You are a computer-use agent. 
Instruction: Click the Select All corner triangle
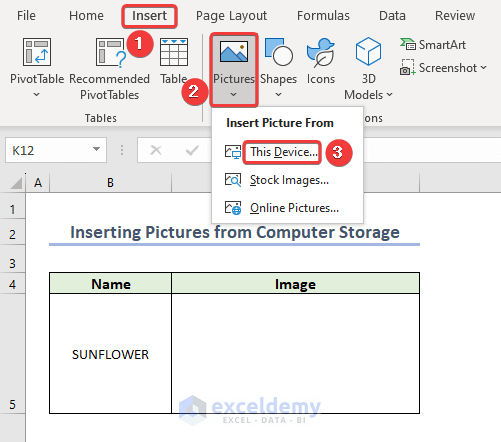[x=16, y=183]
